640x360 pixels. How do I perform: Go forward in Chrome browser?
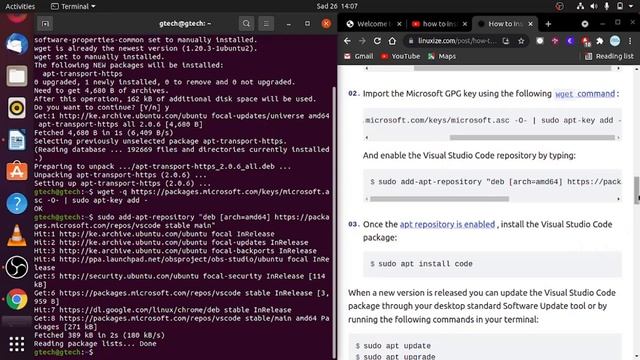point(362,41)
